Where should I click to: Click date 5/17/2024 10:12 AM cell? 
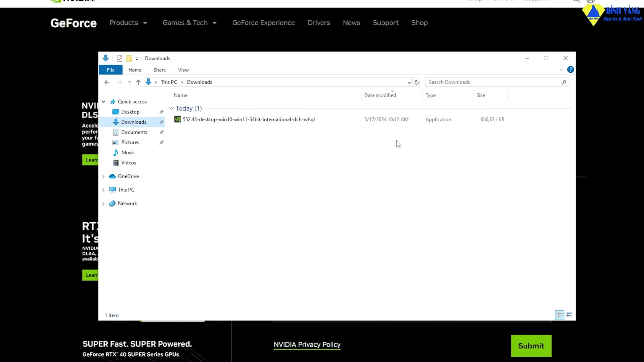coord(386,119)
